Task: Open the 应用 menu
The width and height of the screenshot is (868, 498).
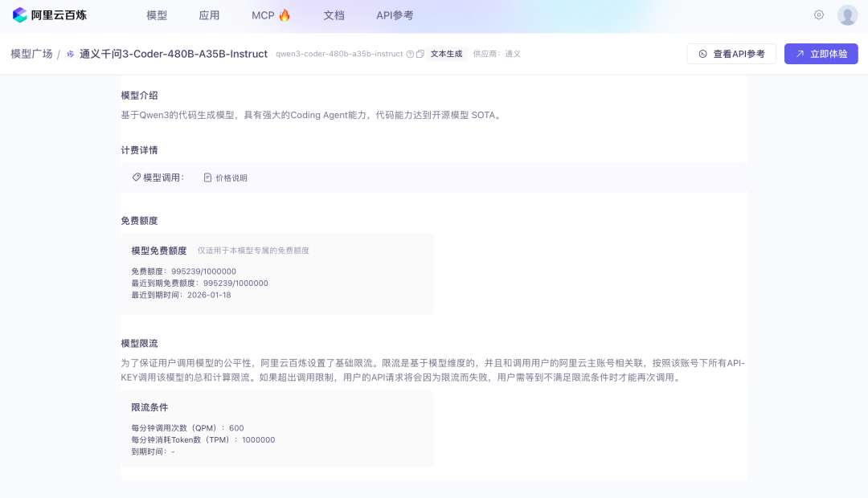Action: [209, 15]
